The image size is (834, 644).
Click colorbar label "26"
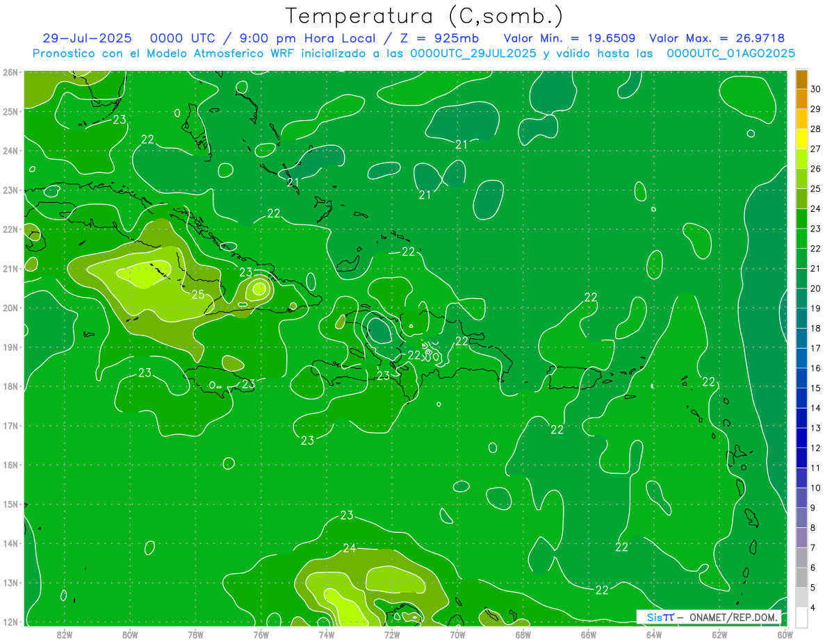click(816, 169)
